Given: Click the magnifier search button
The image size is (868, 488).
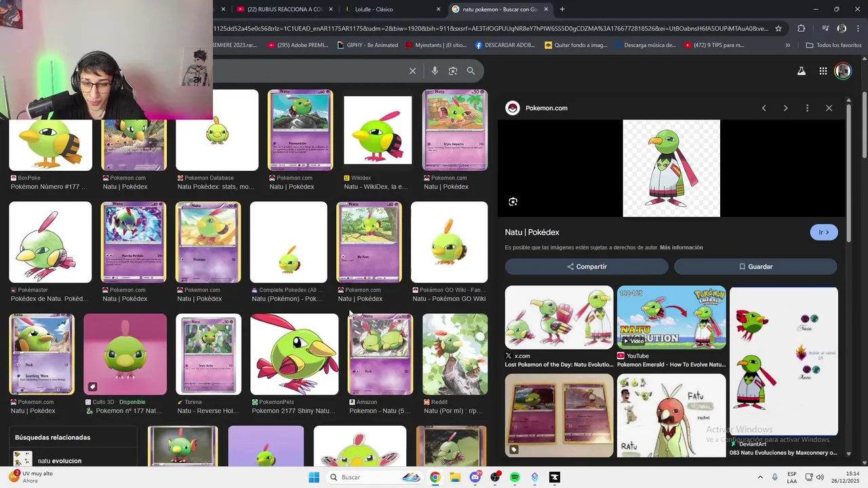Looking at the screenshot, I should 471,70.
